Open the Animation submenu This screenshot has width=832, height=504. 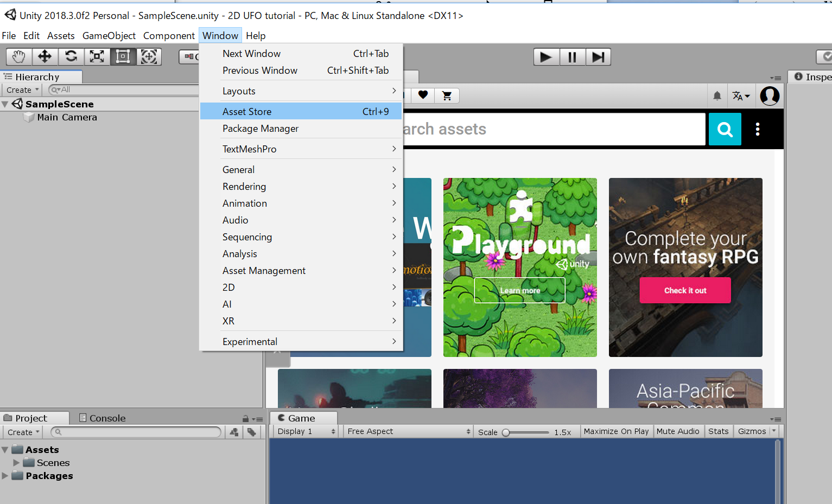pyautogui.click(x=301, y=203)
